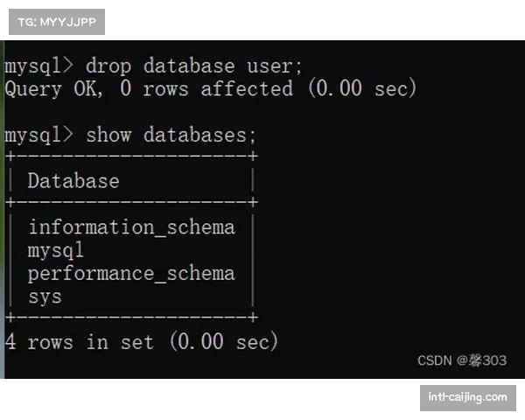Click the timing value after rows in set
The width and height of the screenshot is (525, 420).
click(224, 341)
